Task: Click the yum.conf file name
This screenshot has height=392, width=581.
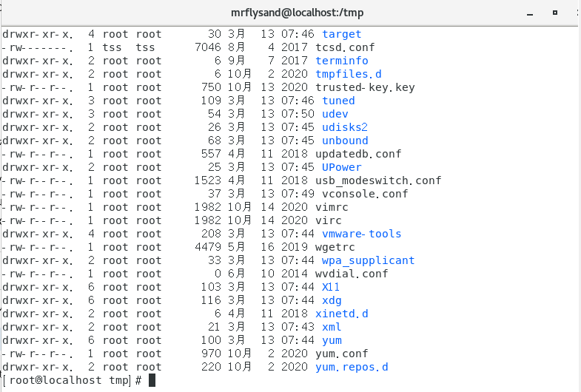Action: (342, 354)
